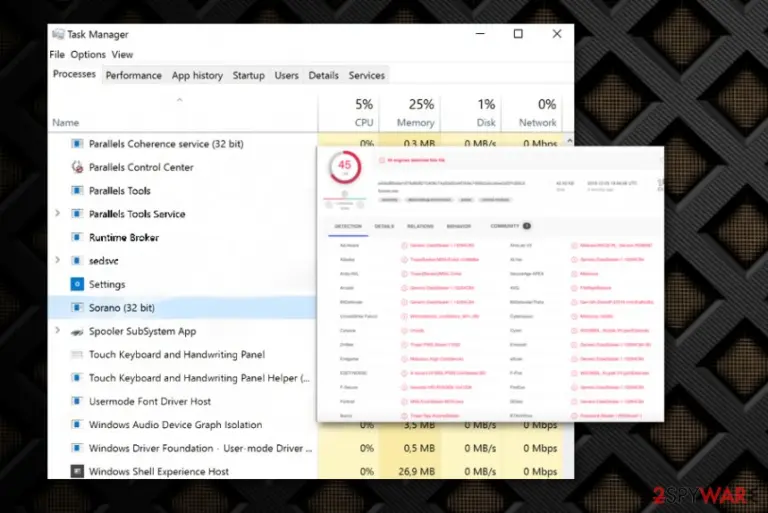Switch to the Startup tab

pyautogui.click(x=248, y=75)
